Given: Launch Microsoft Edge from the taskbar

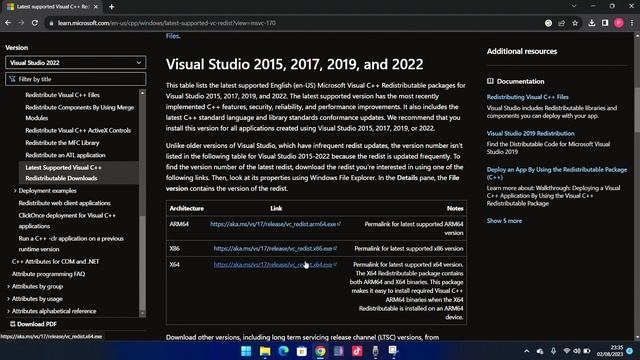Looking at the screenshot, I should (x=283, y=351).
